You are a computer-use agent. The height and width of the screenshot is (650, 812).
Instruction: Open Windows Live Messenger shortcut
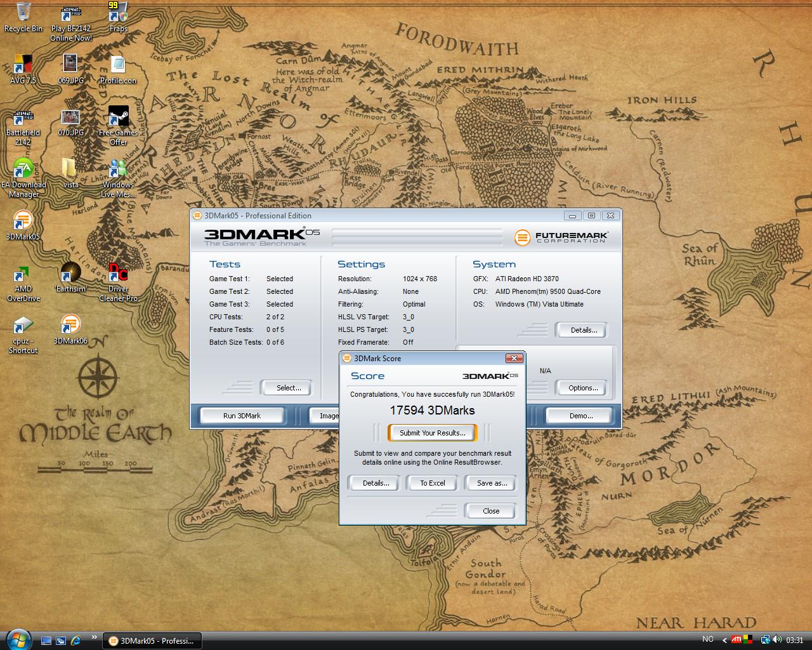tap(118, 178)
